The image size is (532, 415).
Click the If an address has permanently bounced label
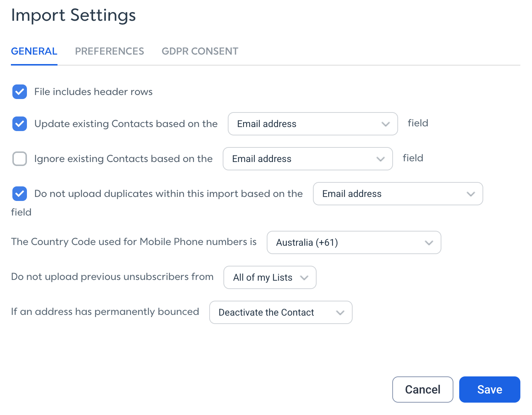pos(105,312)
